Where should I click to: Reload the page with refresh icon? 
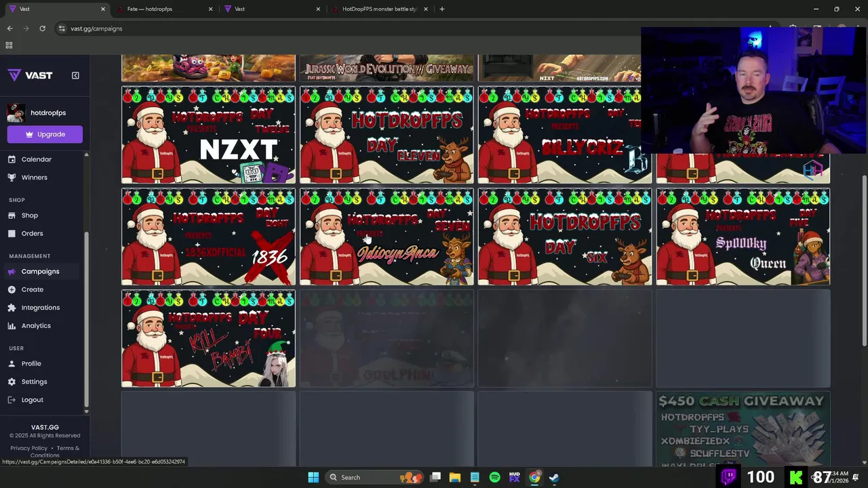coord(42,28)
